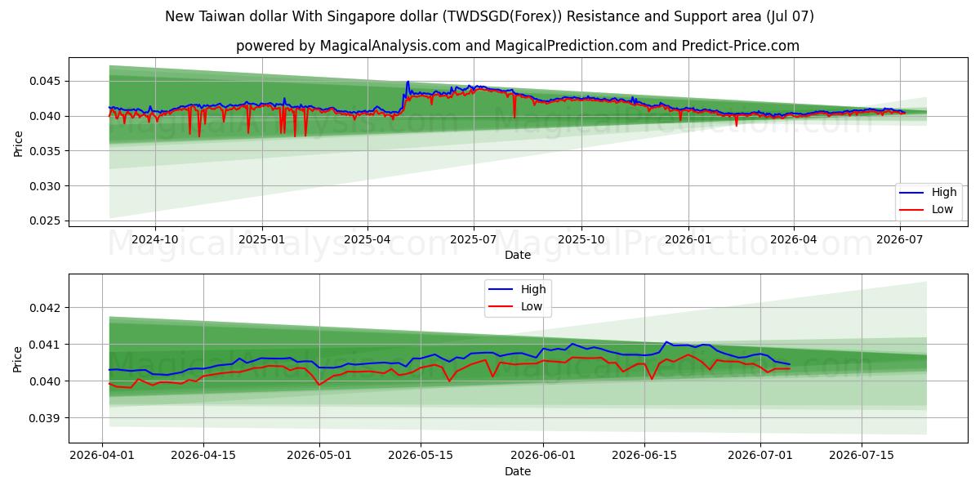Click the 0.039 price tick on bottom chart
This screenshot has height=490, width=980.
[47, 418]
